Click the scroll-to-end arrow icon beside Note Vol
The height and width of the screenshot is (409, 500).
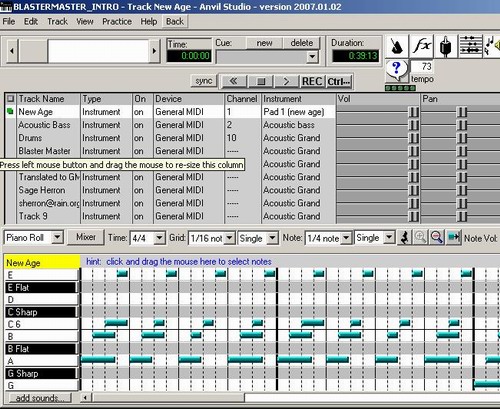pos(453,238)
